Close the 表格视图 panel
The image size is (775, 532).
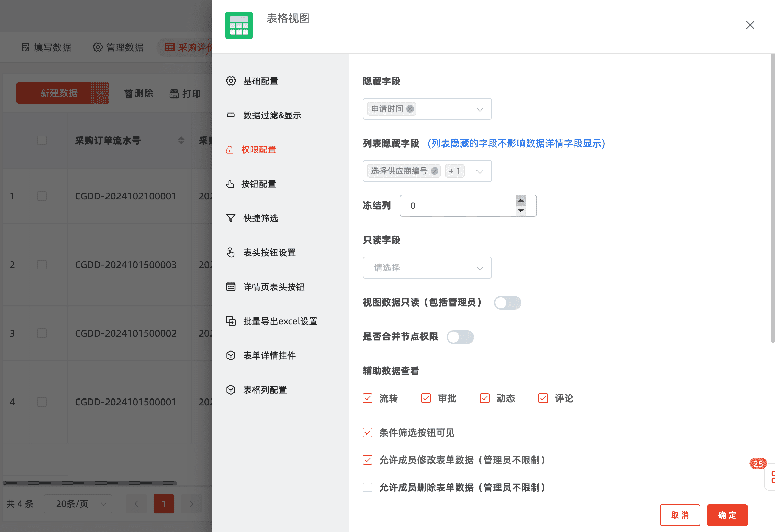pyautogui.click(x=750, y=25)
